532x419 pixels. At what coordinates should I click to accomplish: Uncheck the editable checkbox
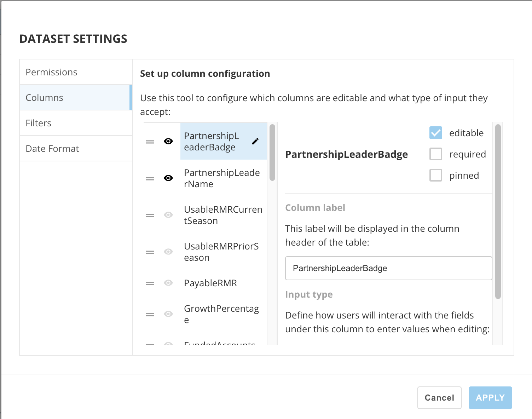coord(436,133)
